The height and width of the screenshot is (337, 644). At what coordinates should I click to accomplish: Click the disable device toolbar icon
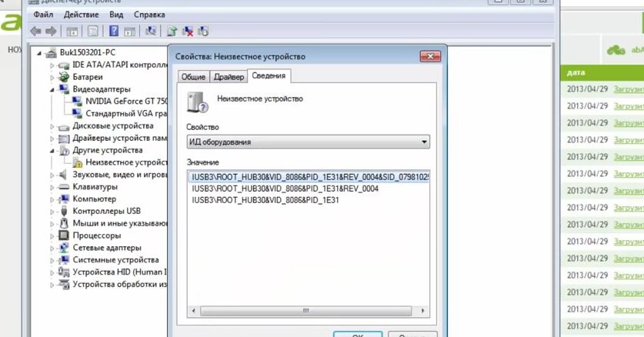tap(203, 32)
